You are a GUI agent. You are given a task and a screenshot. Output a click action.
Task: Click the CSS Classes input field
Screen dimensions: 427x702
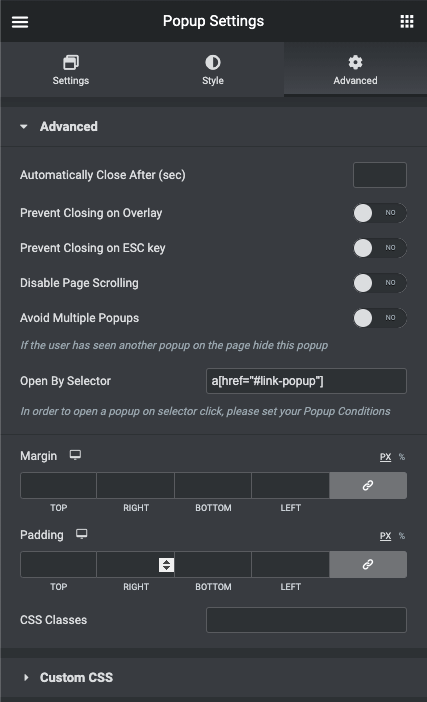306,620
